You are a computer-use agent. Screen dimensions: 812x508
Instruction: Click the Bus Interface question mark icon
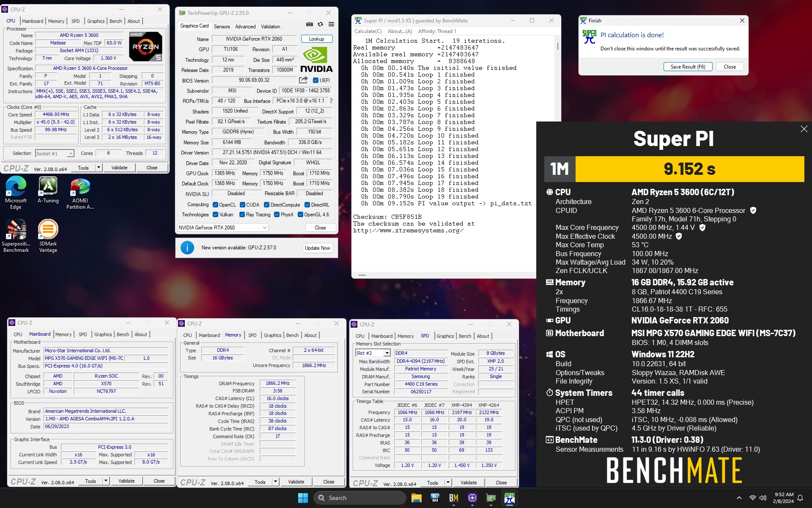pyautogui.click(x=331, y=101)
